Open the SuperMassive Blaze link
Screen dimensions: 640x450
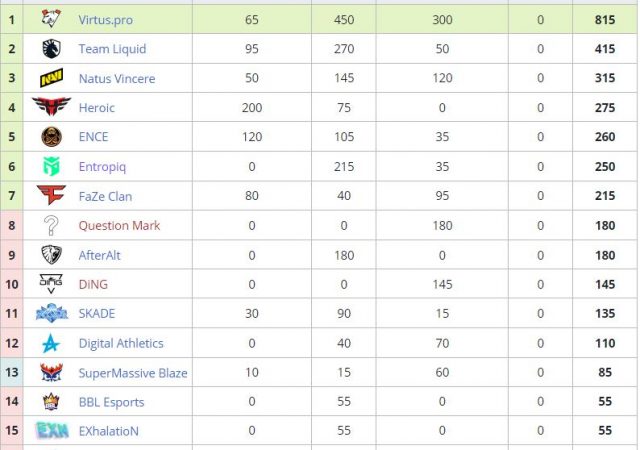[133, 373]
